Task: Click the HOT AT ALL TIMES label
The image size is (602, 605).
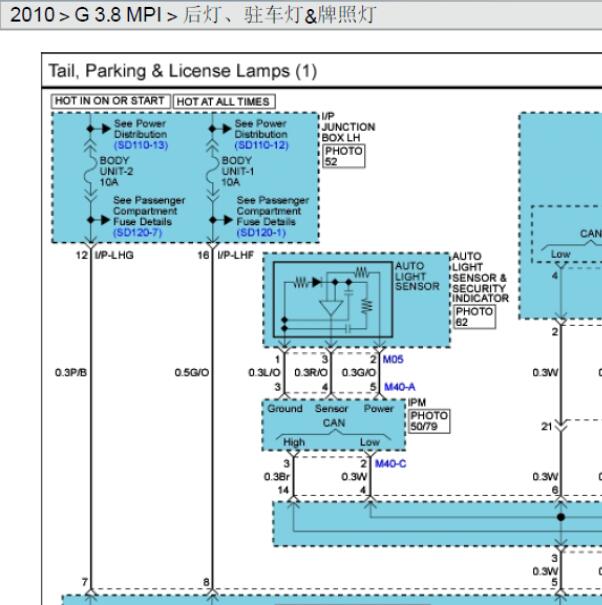Action: coord(223,101)
